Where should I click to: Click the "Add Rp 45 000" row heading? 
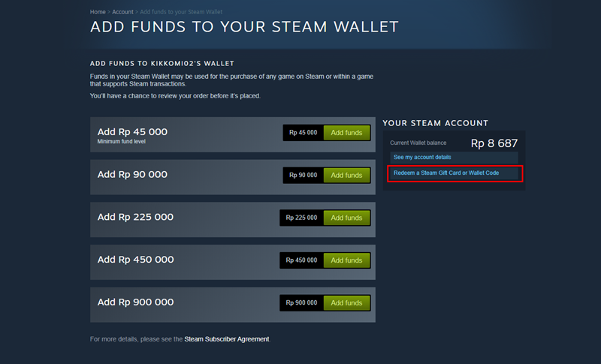132,131
